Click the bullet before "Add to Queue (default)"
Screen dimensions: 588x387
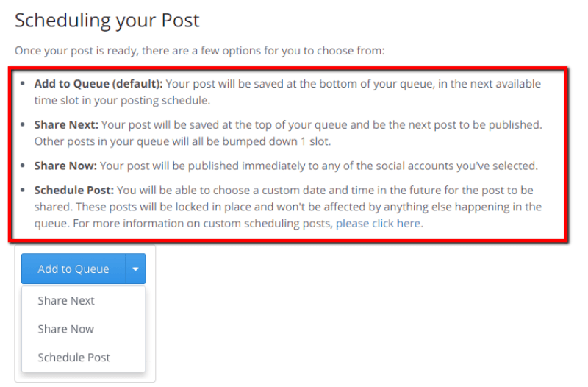tap(23, 84)
